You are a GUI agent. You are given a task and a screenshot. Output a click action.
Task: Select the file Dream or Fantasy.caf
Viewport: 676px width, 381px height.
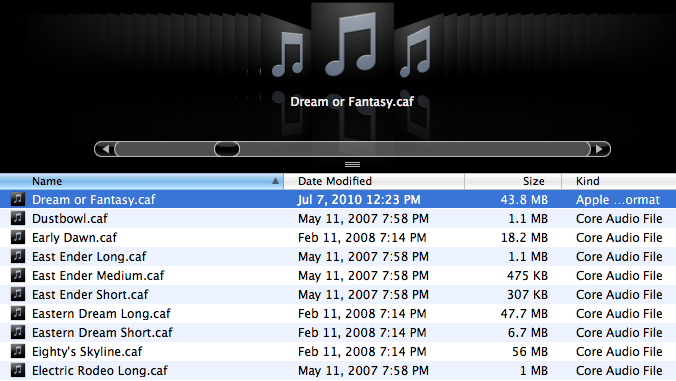point(94,200)
